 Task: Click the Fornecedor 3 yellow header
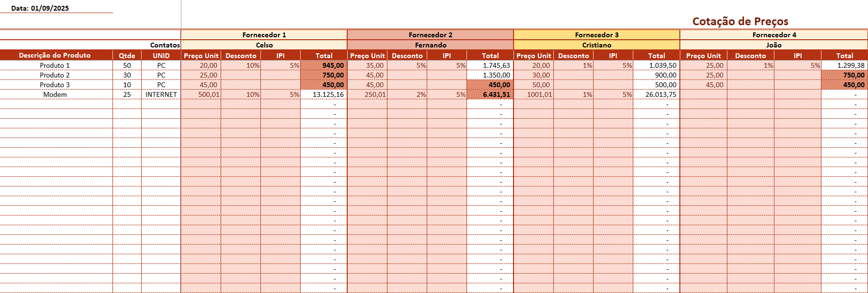596,35
